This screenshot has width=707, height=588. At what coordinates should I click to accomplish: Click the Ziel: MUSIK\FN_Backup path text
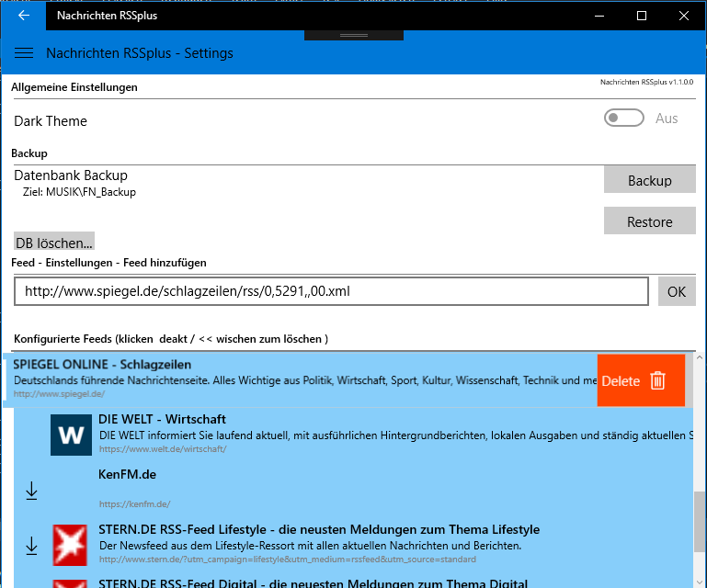[x=79, y=192]
